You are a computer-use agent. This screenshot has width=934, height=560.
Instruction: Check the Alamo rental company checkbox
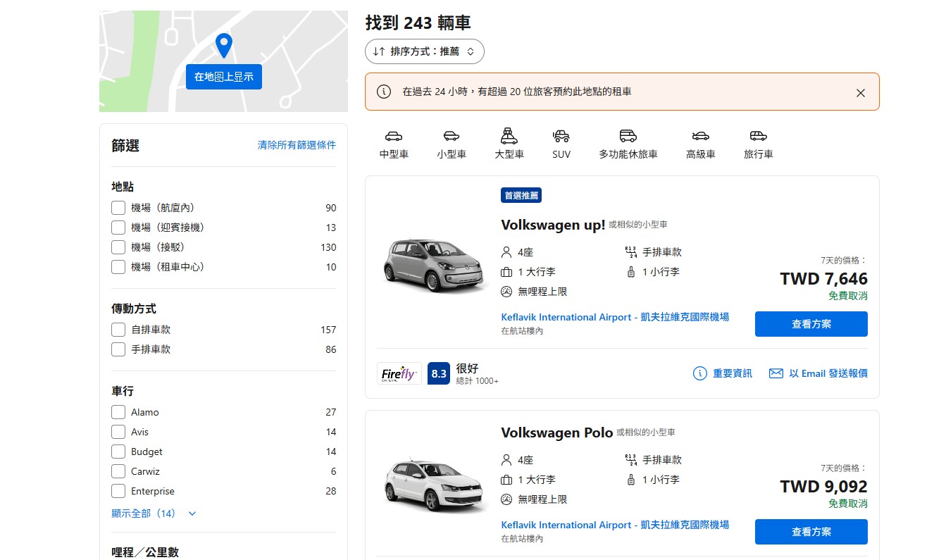coord(118,412)
